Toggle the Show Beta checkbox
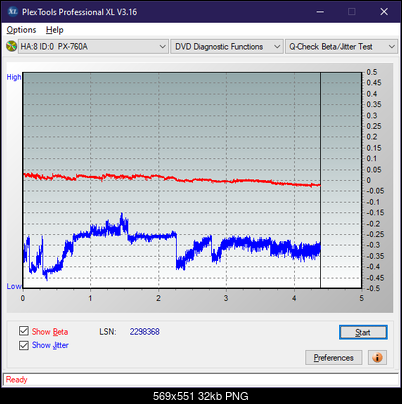The image size is (402, 404). pos(24,331)
